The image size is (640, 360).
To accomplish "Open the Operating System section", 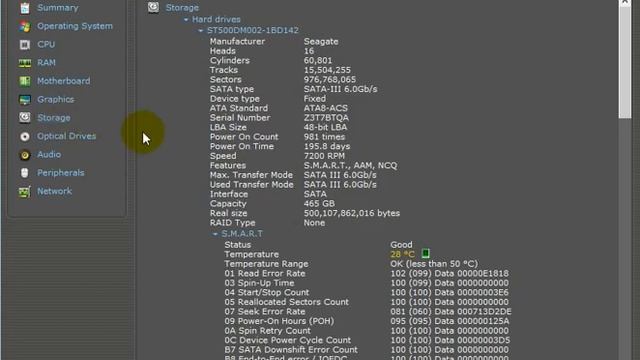I will click(75, 26).
